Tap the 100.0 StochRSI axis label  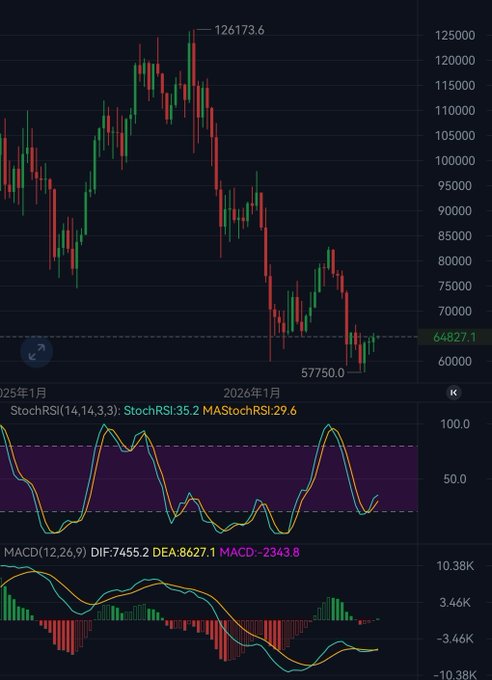coord(456,424)
